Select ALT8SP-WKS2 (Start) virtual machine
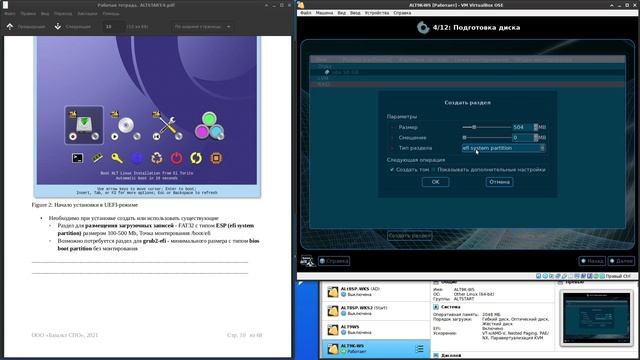The height and width of the screenshot is (360, 640). coord(376,311)
